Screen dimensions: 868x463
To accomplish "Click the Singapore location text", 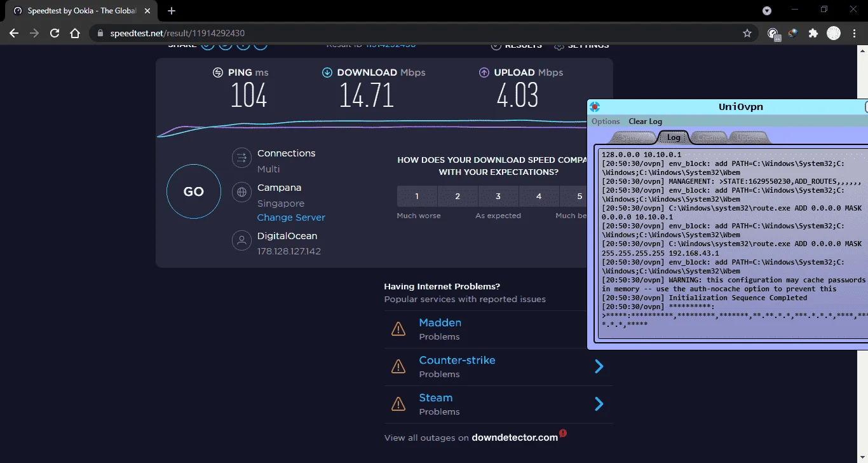I will pos(281,204).
